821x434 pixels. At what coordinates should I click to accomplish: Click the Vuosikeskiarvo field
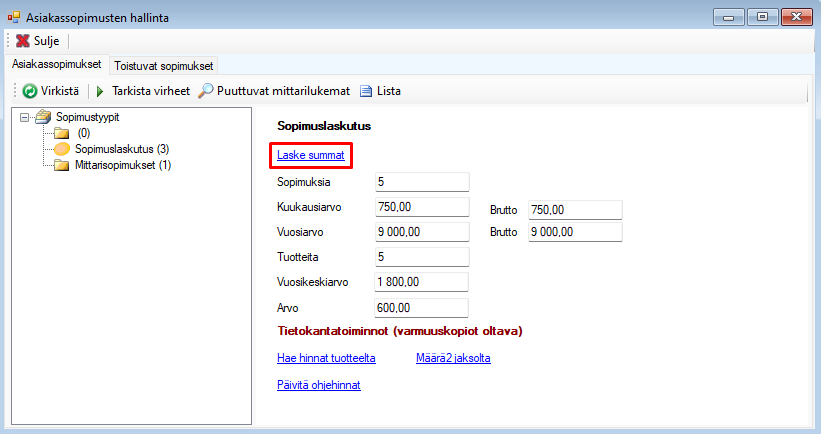point(421,282)
